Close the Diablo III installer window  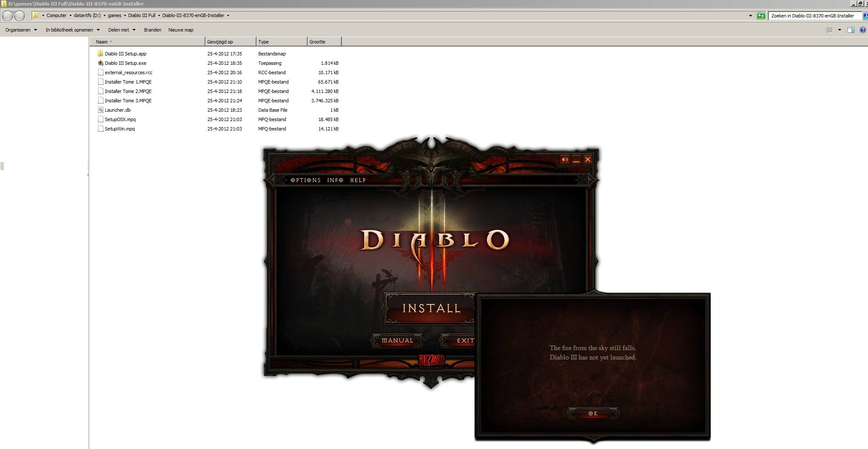[x=588, y=159]
